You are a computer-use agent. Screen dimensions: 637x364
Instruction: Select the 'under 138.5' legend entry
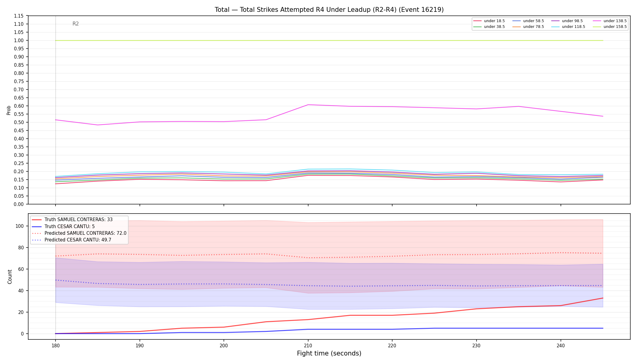(x=610, y=21)
